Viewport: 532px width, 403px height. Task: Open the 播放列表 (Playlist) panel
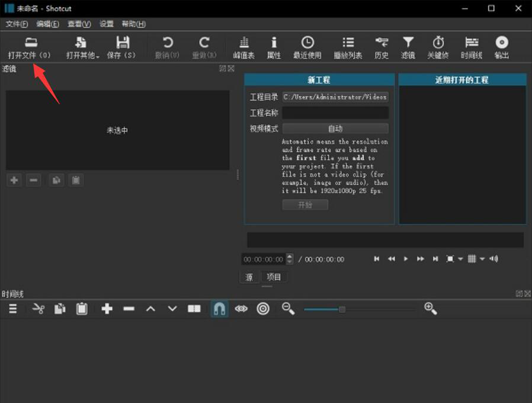(348, 47)
